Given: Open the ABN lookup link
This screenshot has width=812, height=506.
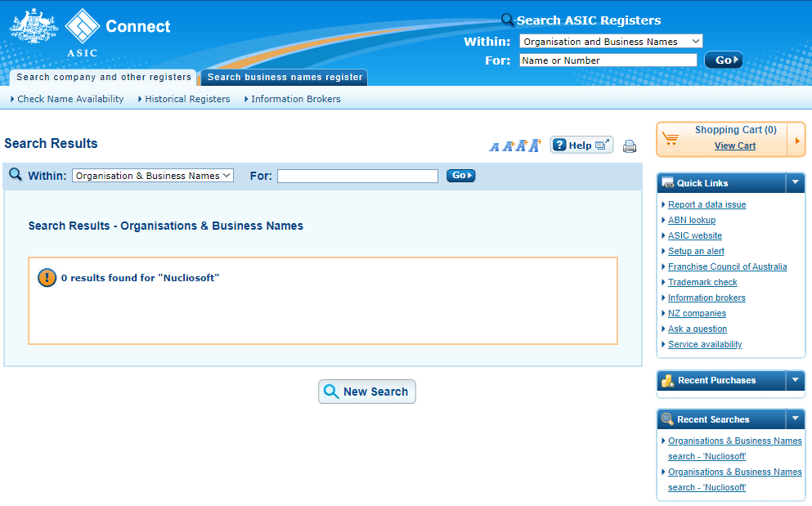Looking at the screenshot, I should point(692,220).
